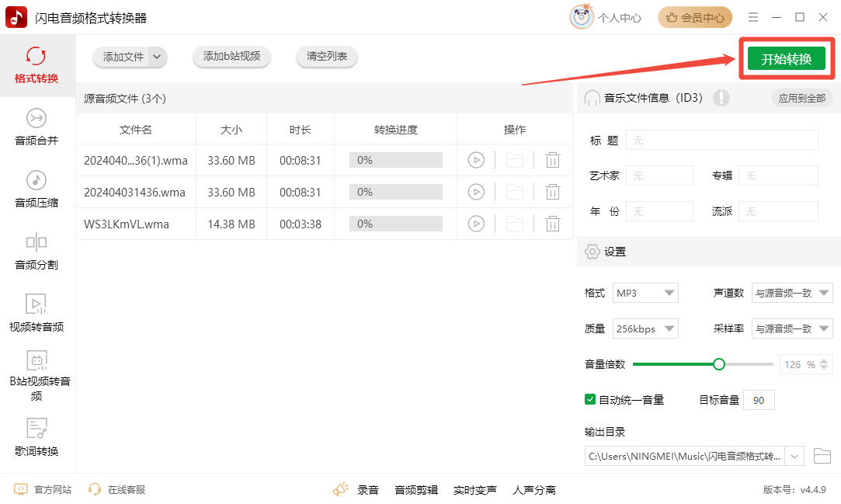The image size is (841, 504).
Task: Open 音频剪辑 in bottom bar
Action: tap(416, 489)
